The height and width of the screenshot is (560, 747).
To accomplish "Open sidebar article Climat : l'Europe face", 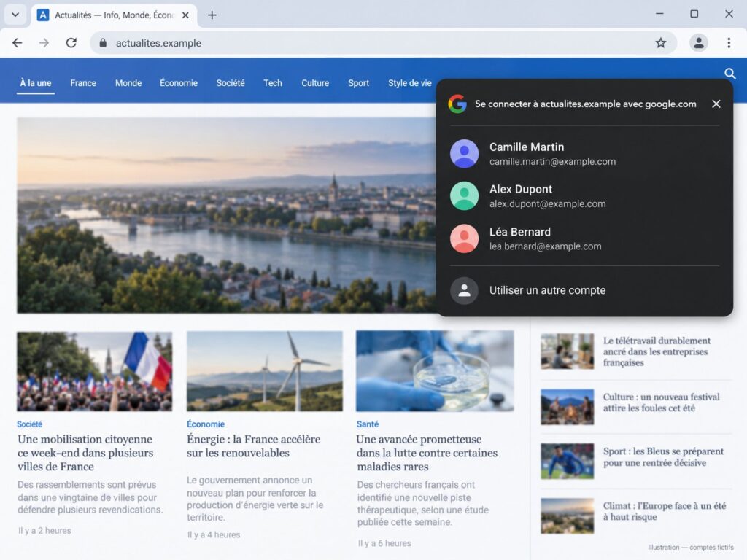I will point(664,511).
